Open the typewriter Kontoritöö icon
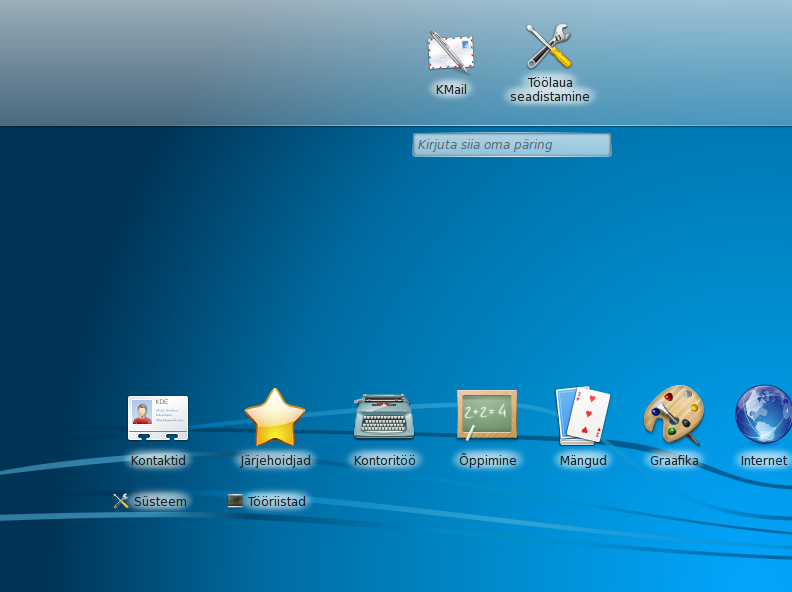Image resolution: width=792 pixels, height=592 pixels. click(x=384, y=416)
